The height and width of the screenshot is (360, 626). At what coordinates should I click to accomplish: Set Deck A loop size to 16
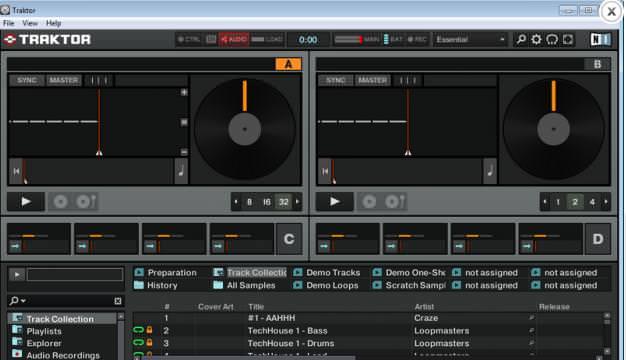point(267,202)
